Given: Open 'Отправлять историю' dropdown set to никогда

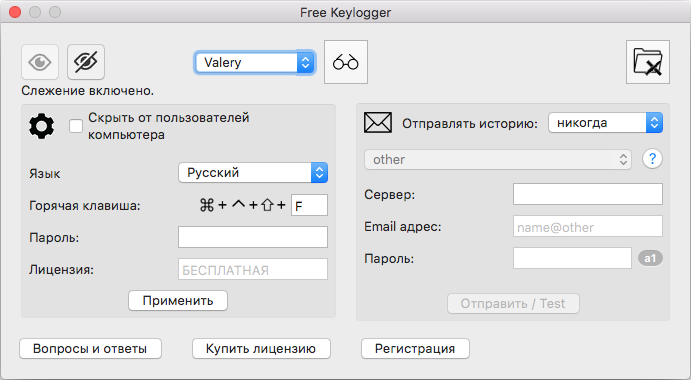Looking at the screenshot, I should point(606,123).
